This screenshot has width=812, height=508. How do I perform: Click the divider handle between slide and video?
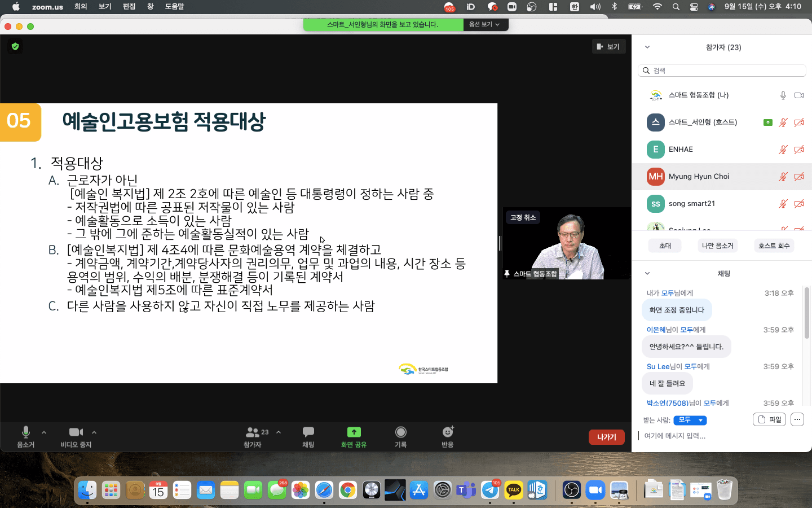(x=500, y=243)
